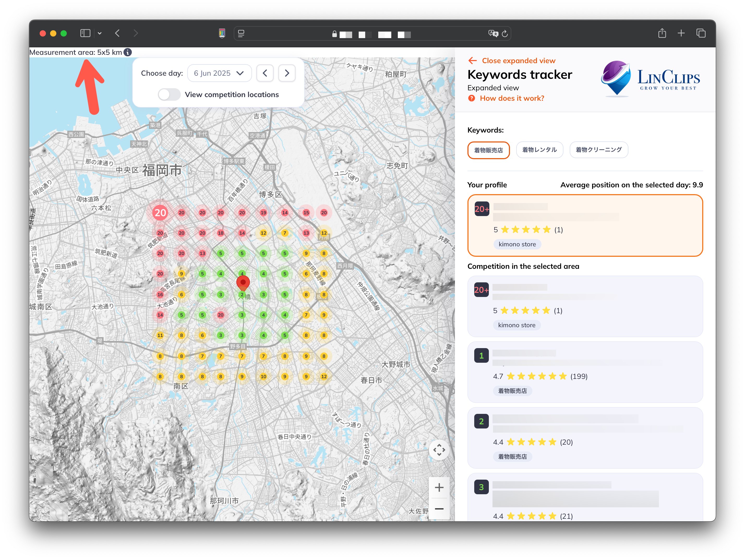Click the orange question mark help icon
This screenshot has width=745, height=560.
(472, 98)
